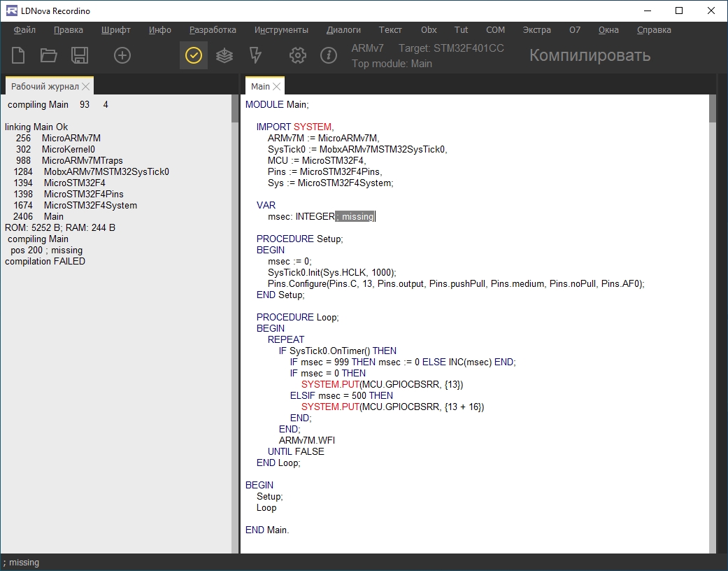The image size is (728, 571).
Task: Click the 'pos 200 ; missing' error line
Action: (46, 251)
